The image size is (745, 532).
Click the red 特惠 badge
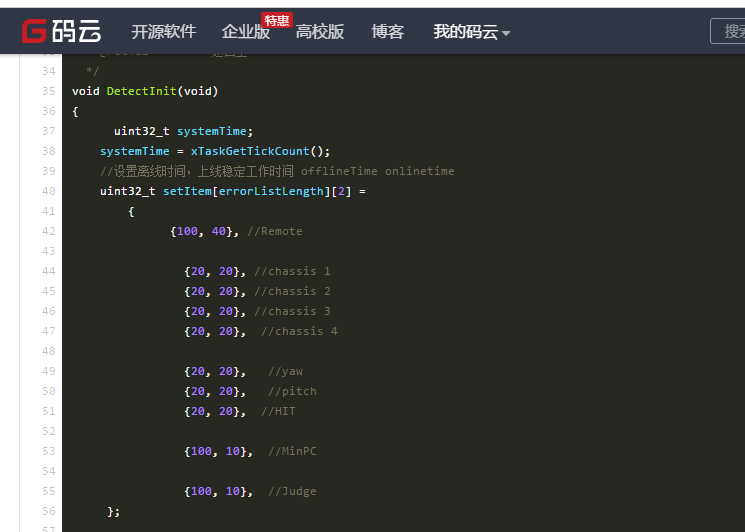coord(277,20)
